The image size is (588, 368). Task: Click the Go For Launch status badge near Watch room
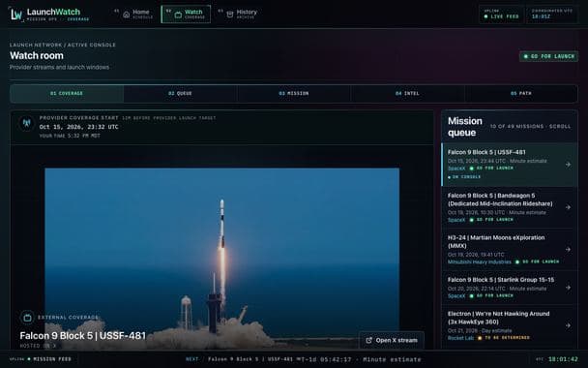coord(548,56)
